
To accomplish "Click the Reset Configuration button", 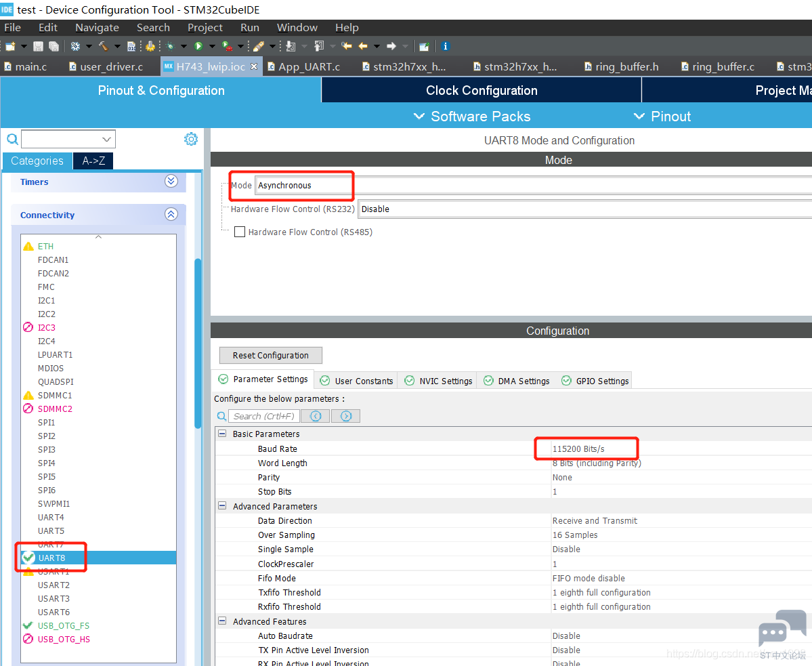I will pyautogui.click(x=271, y=355).
